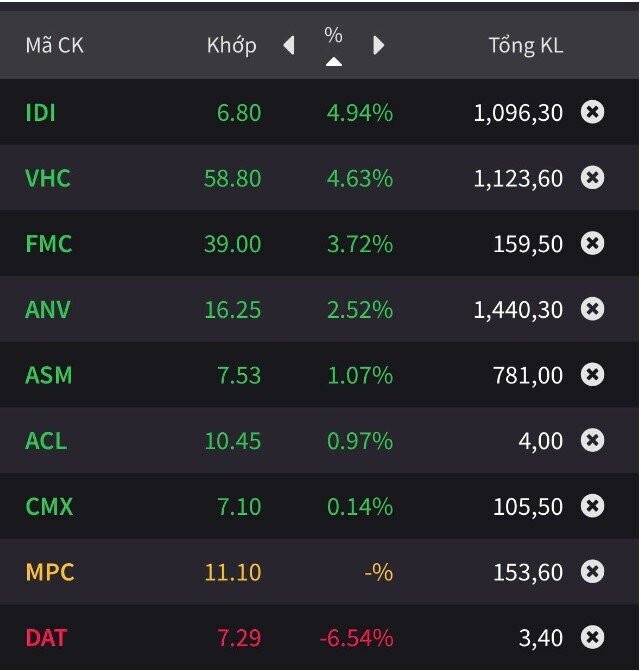The image size is (641, 671).
Task: Remove ACL from the list
Action: click(x=592, y=440)
